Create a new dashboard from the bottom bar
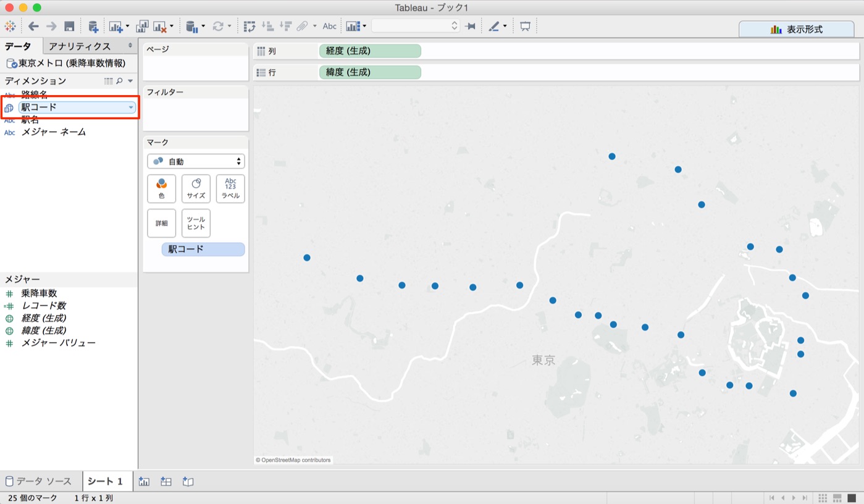Screen dimensions: 864x504 tap(166, 481)
